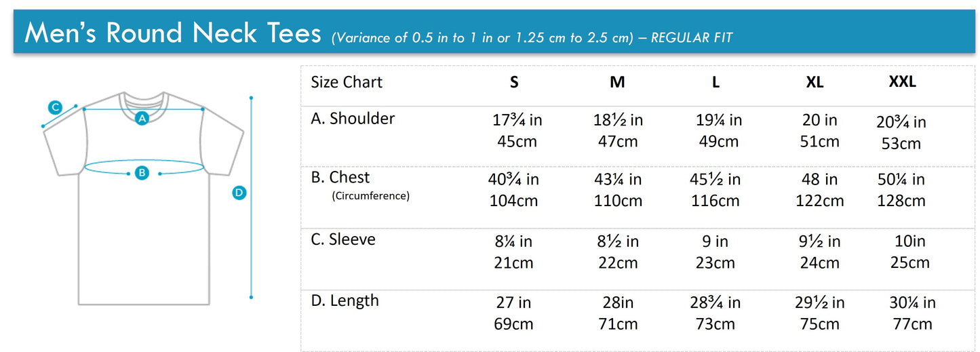
Task: Click the Size Chart header cell
Action: 347,82
